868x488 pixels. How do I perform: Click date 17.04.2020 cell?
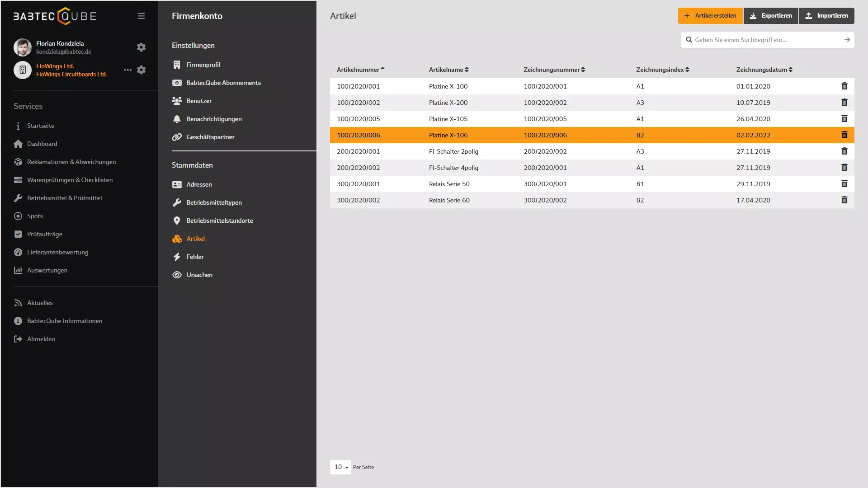[753, 200]
